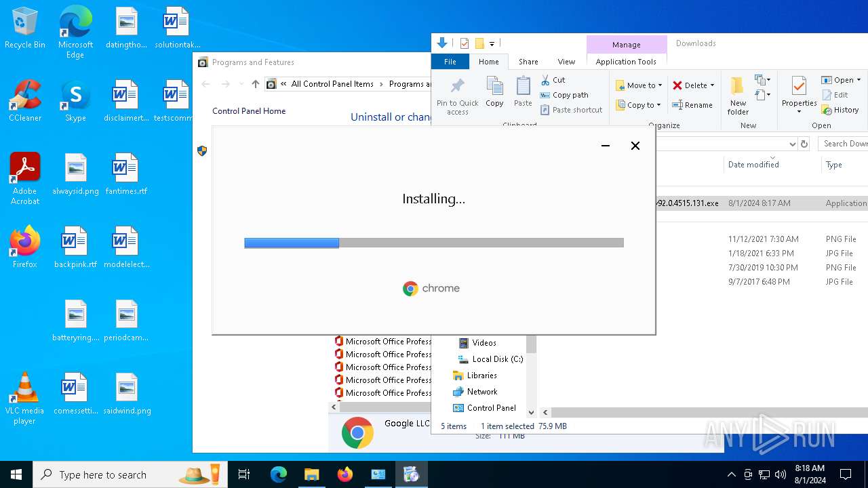Open File Explorer from the taskbar
The image size is (868, 488).
coord(311,474)
